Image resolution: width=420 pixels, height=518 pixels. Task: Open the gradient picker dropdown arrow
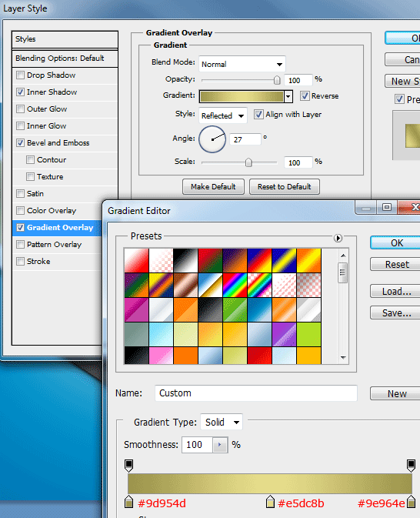click(x=288, y=96)
